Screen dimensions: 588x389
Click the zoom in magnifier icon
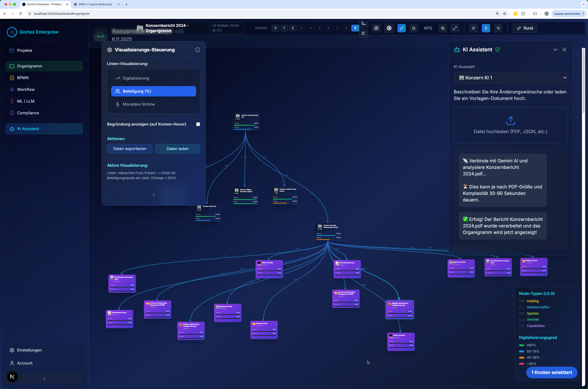[443, 28]
